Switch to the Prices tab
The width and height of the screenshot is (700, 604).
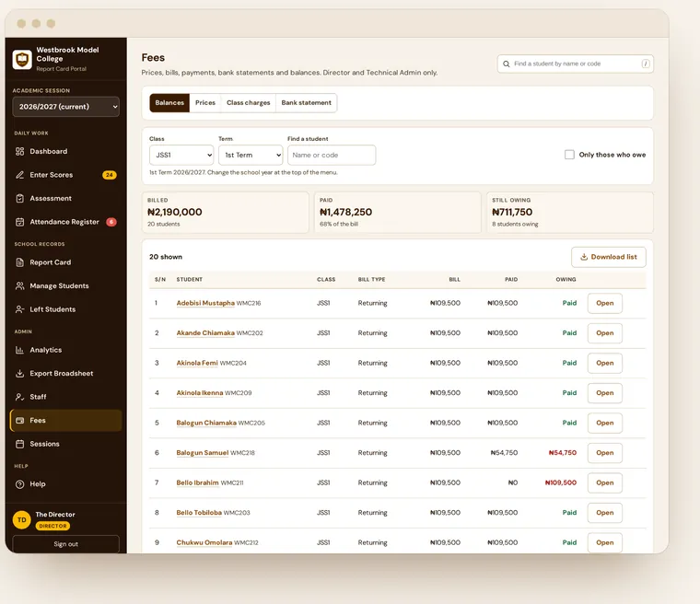click(x=205, y=103)
